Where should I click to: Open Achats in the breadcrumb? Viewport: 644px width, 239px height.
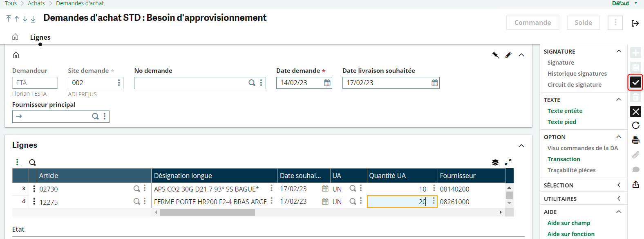coord(36,3)
